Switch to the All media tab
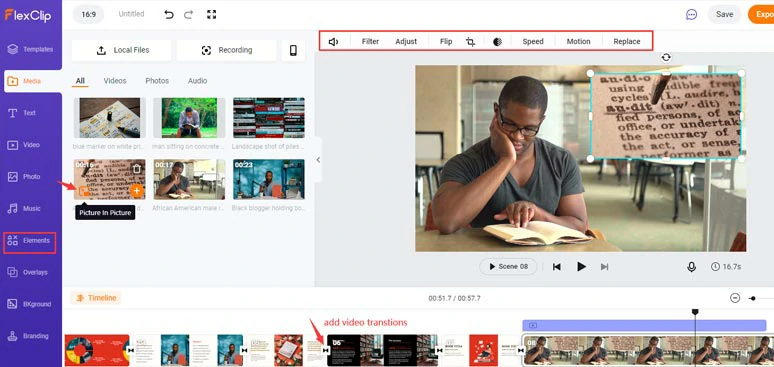Screen dimensions: 774x367 tap(80, 81)
